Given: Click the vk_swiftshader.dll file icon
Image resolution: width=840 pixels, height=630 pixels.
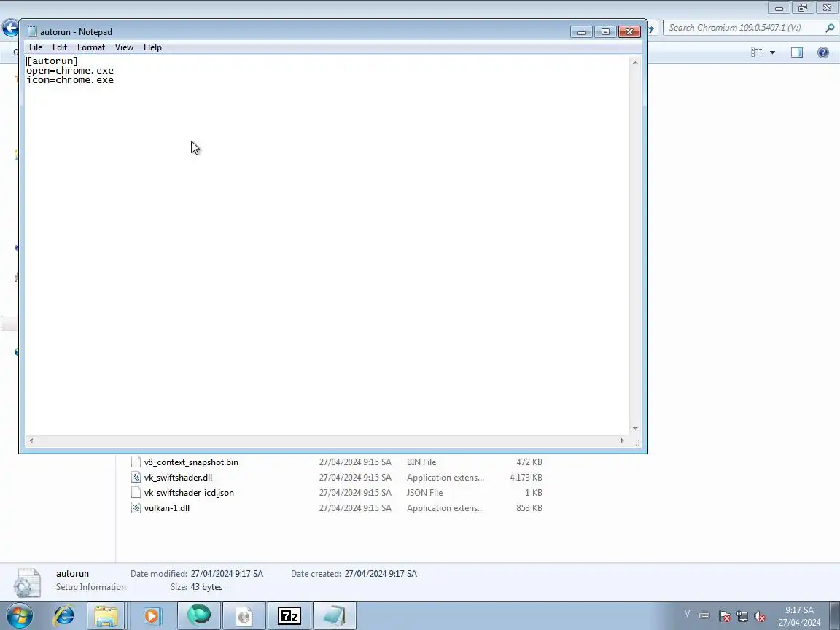Looking at the screenshot, I should coord(136,478).
